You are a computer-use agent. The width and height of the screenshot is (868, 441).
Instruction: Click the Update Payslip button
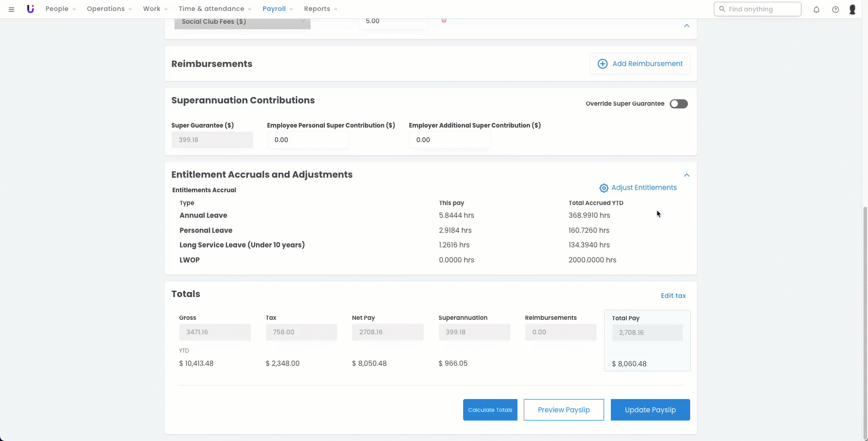[650, 410]
